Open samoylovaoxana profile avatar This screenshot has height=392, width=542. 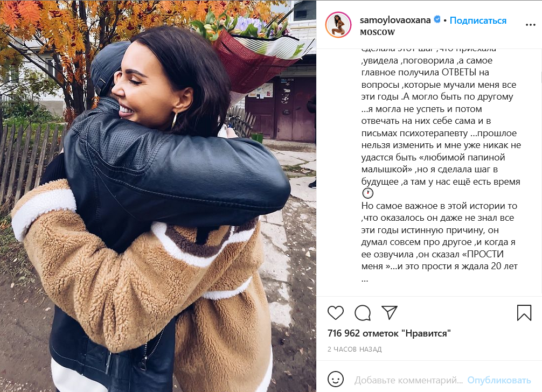338,25
